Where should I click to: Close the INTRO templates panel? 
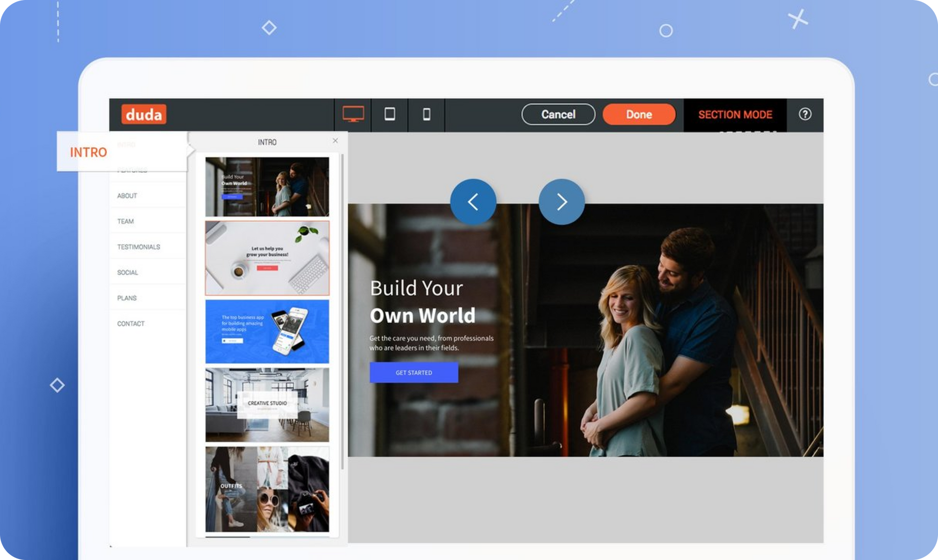[x=335, y=141]
